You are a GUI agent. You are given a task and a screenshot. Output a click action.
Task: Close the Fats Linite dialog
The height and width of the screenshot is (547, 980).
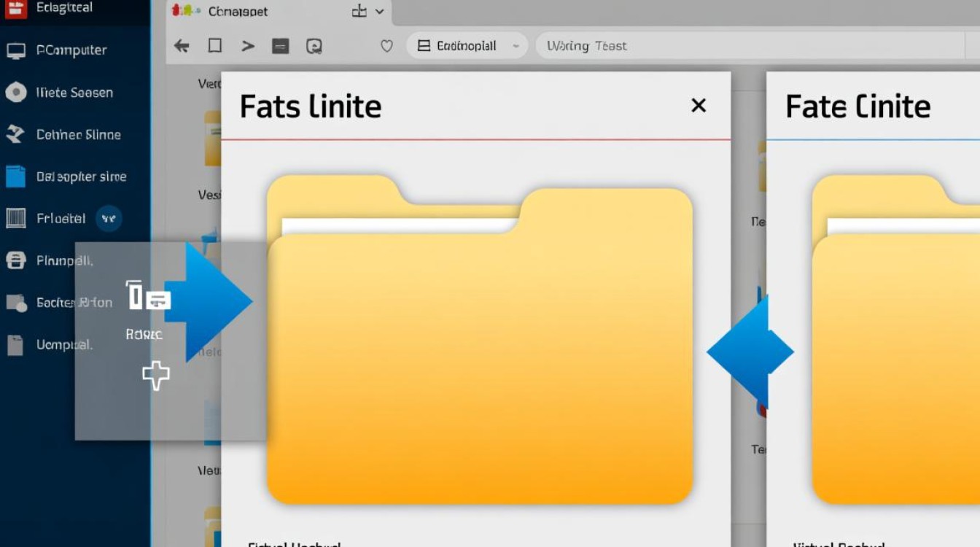click(699, 106)
